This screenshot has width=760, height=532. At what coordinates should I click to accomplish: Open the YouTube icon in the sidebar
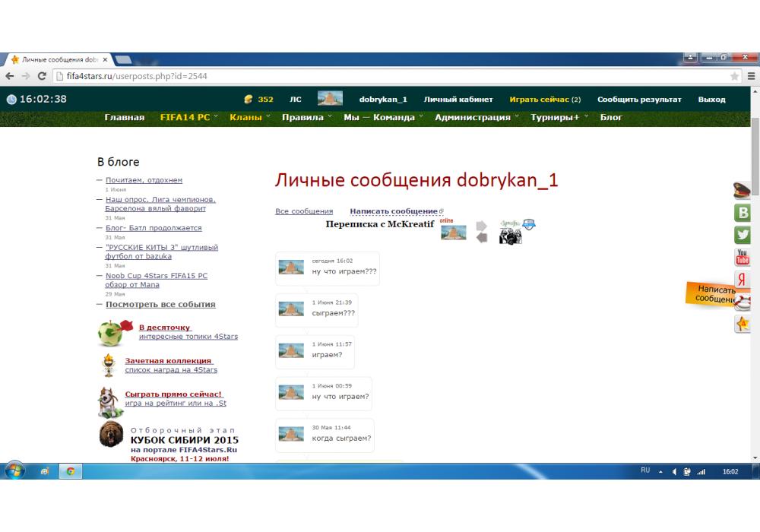click(x=743, y=257)
